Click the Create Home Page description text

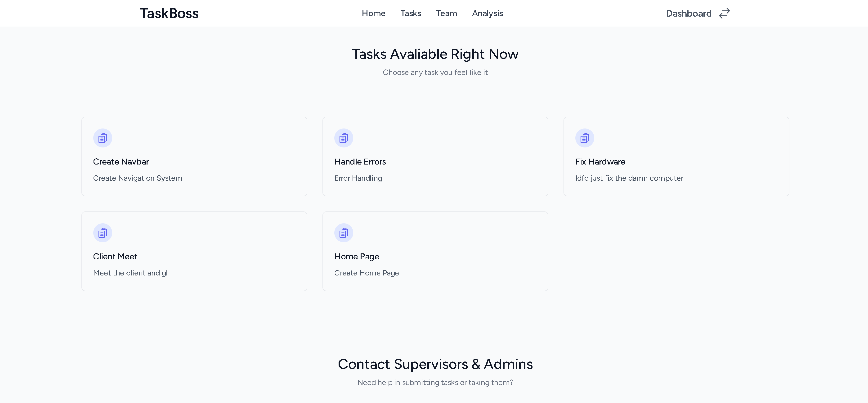[366, 273]
